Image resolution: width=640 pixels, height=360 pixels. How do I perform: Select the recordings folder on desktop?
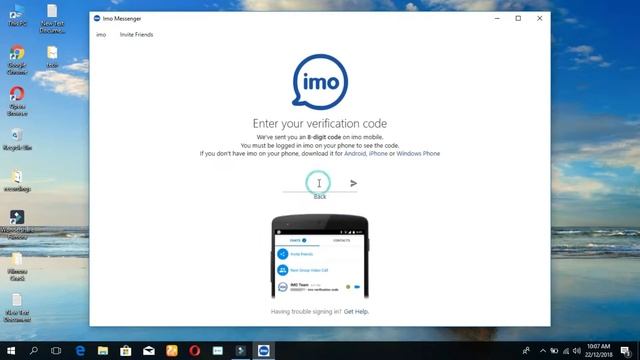click(x=17, y=181)
